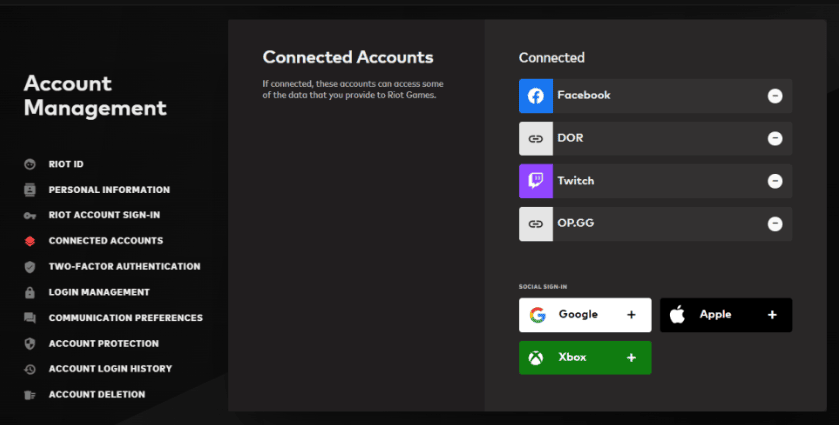Image resolution: width=839 pixels, height=425 pixels.
Task: Click the Google G logo
Action: tap(537, 315)
